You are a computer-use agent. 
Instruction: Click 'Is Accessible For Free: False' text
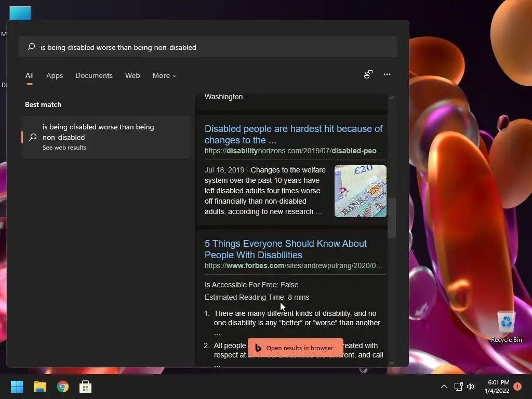[251, 285]
